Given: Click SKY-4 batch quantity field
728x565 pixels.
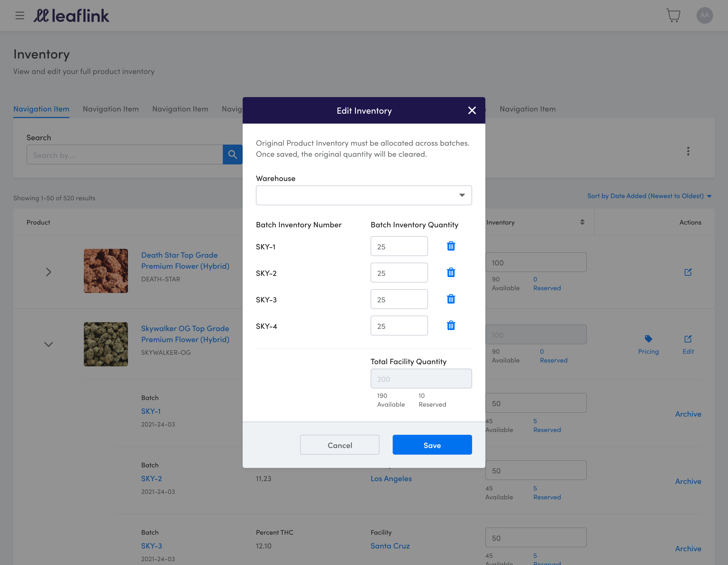Looking at the screenshot, I should point(399,326).
